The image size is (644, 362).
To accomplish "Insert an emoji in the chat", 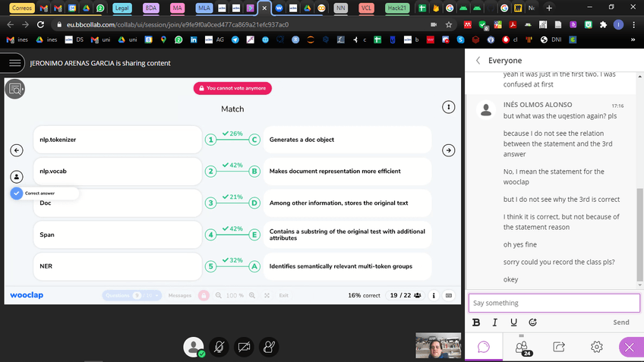I will click(x=532, y=323).
